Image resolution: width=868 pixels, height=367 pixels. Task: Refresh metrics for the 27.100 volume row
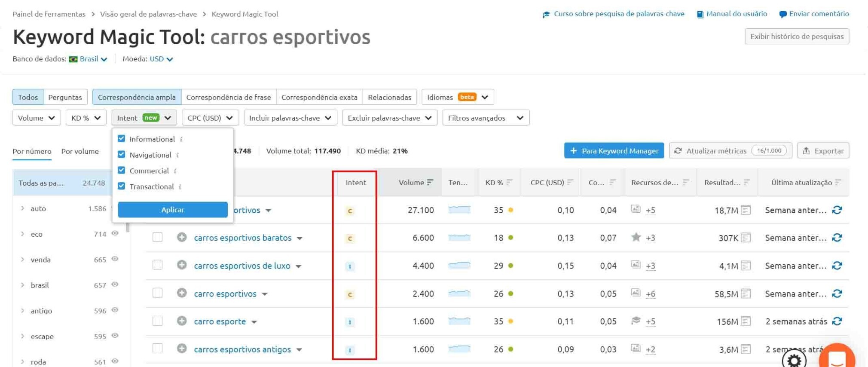(x=837, y=210)
